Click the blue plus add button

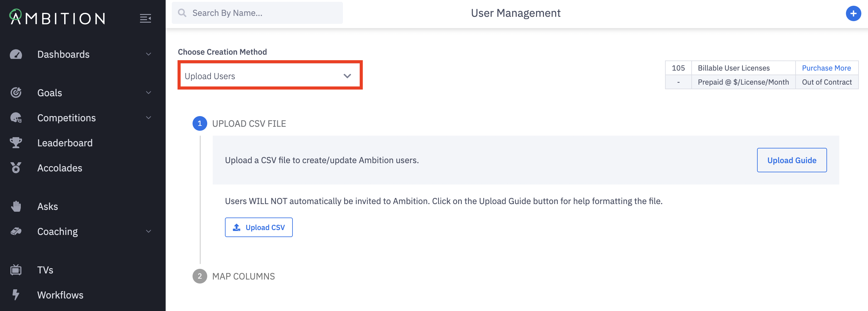pyautogui.click(x=853, y=13)
